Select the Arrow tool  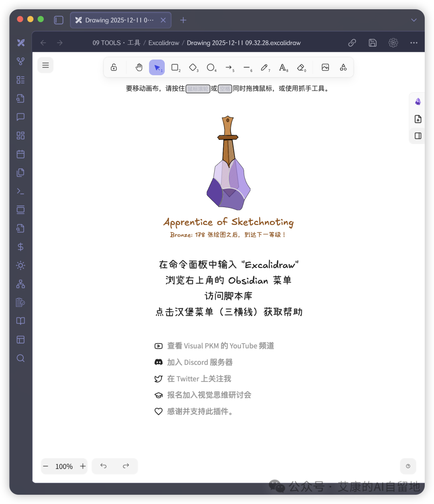click(x=229, y=68)
